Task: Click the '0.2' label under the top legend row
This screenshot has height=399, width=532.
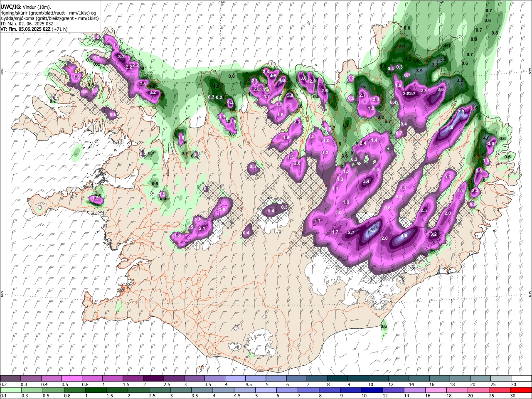Action: point(3,384)
